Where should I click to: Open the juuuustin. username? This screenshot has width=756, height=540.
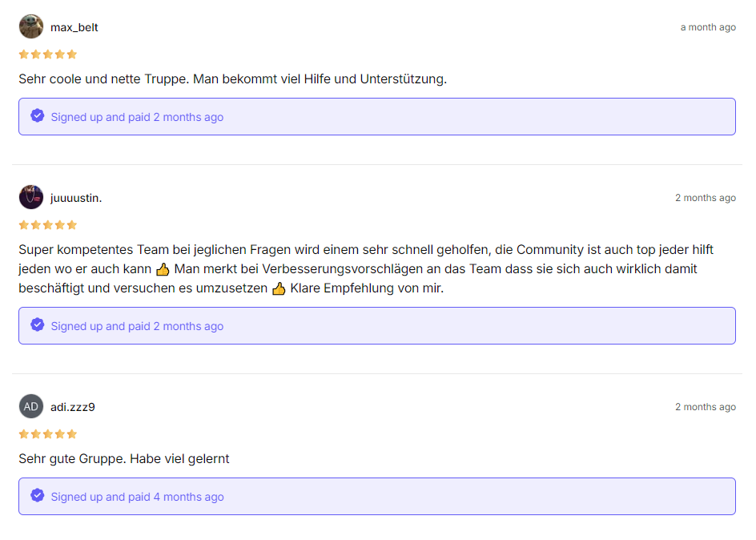coord(76,198)
